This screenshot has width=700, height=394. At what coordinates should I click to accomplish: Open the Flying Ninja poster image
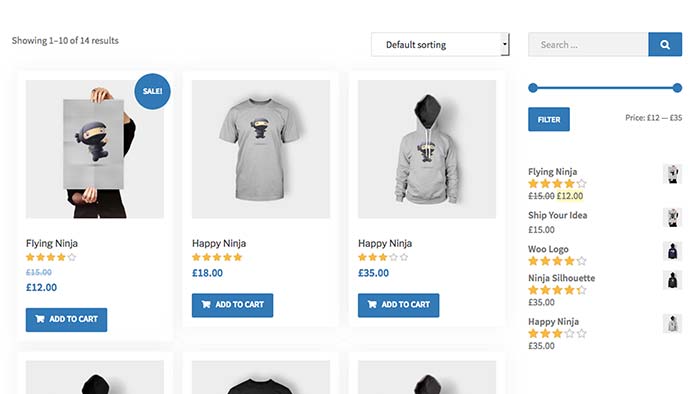(x=95, y=149)
